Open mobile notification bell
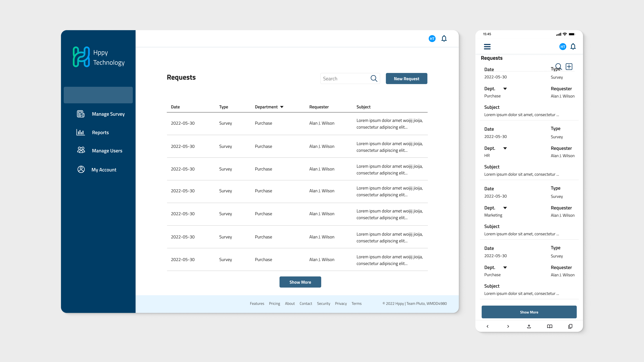The width and height of the screenshot is (644, 362). point(573,46)
